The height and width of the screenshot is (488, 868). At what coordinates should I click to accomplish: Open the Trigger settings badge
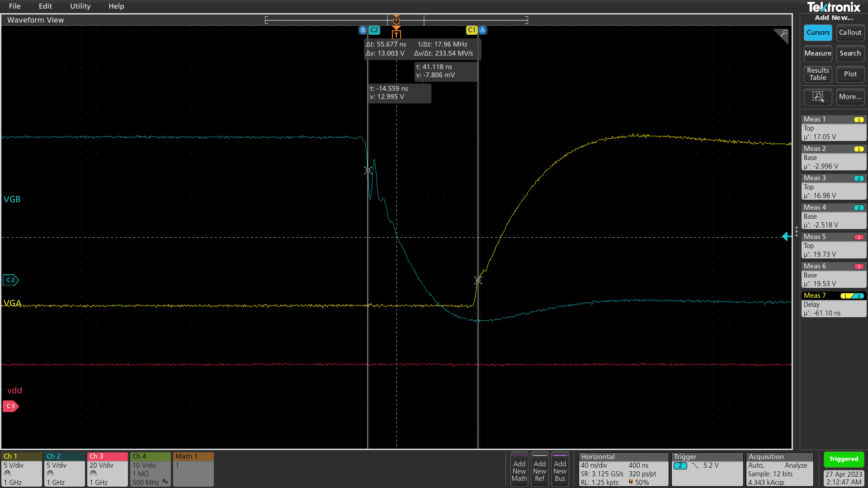(707, 469)
